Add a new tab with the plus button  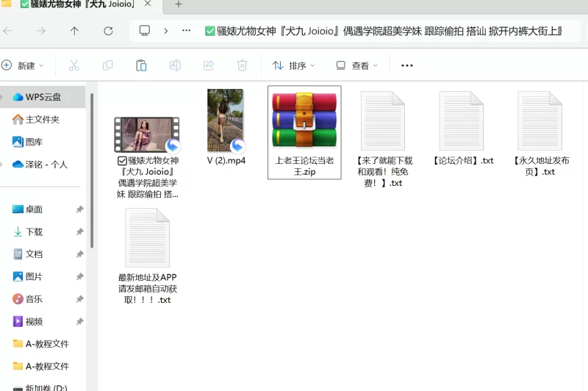(178, 4)
